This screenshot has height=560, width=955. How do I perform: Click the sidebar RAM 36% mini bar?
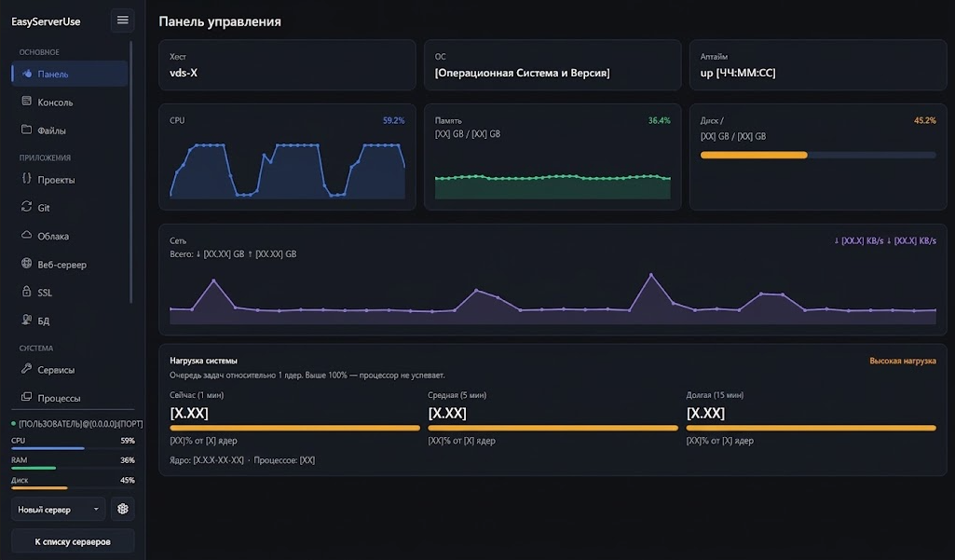click(x=73, y=468)
